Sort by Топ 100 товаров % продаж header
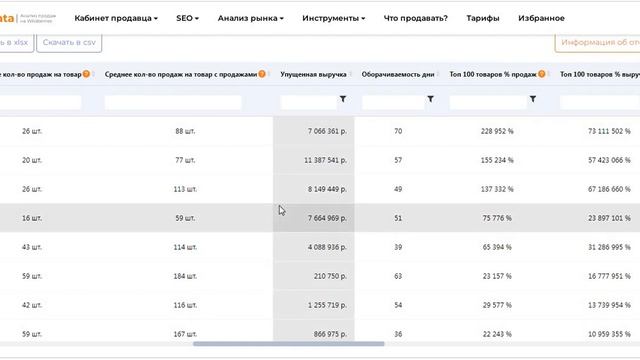 click(x=493, y=74)
